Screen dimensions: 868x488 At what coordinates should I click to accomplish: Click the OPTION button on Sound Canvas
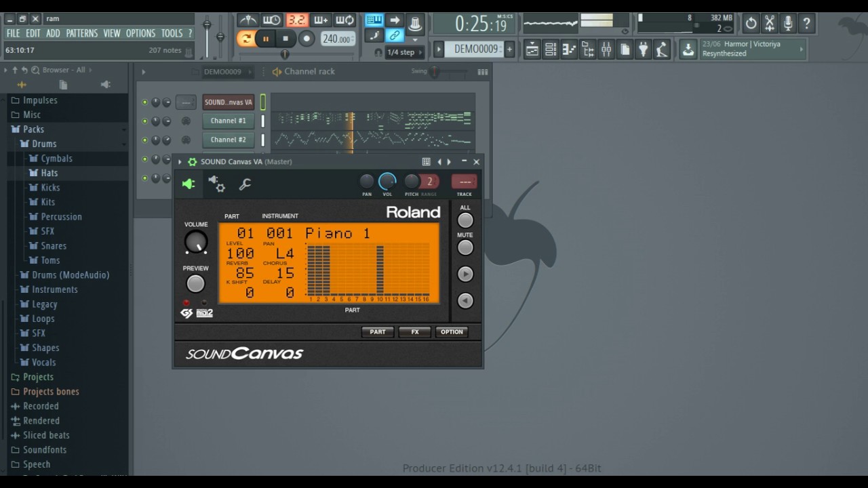click(452, 332)
